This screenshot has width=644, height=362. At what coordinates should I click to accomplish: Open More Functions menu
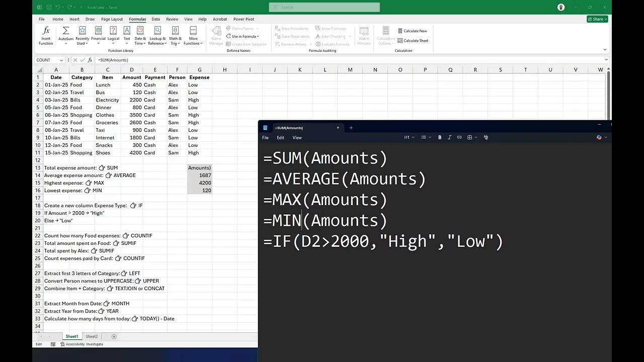193,36
